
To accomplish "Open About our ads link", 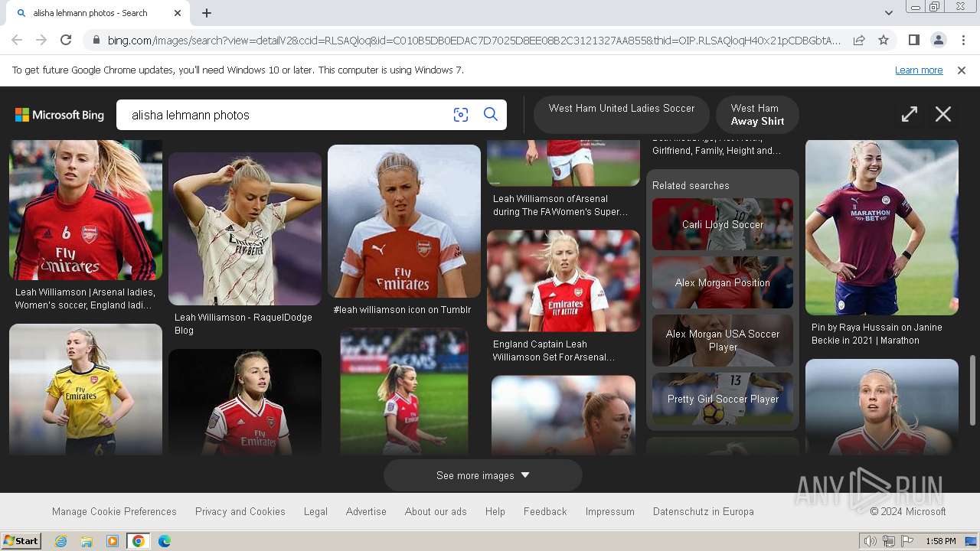I will point(436,511).
